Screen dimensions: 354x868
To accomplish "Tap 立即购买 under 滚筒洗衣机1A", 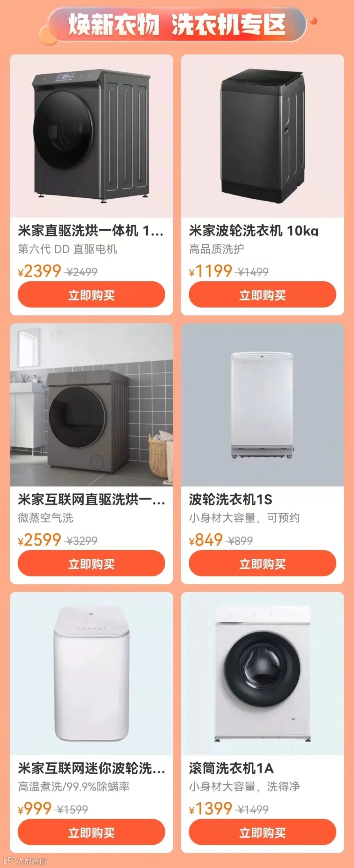I will (x=262, y=832).
